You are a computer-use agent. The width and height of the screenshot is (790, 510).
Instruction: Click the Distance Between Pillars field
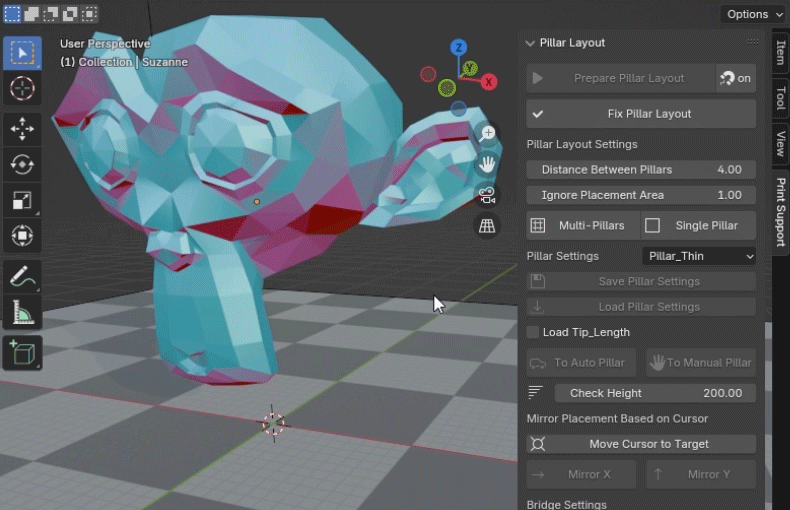[641, 170]
